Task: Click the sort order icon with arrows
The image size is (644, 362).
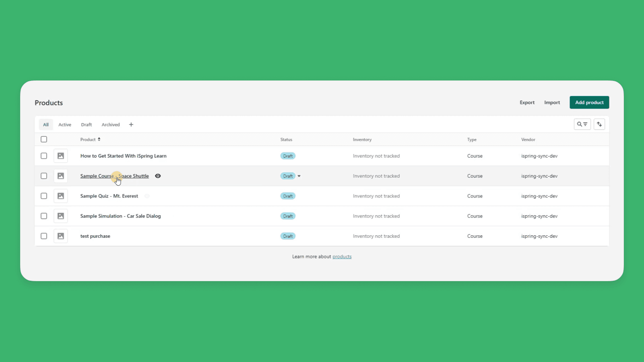Action: [599, 124]
